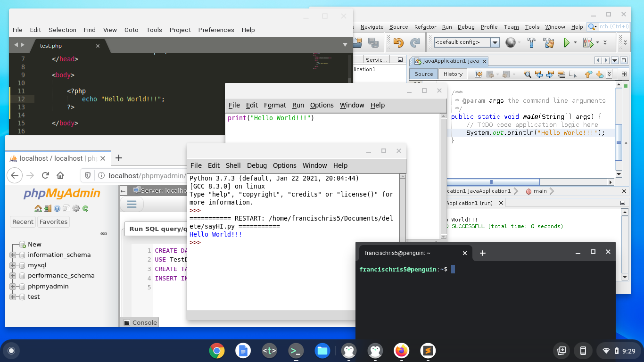
Task: Select the JavaApplication1.java editor tab
Action: tap(448, 61)
